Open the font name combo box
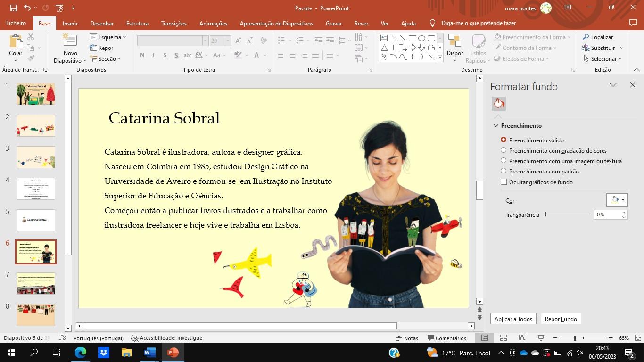The height and width of the screenshot is (362, 644). [x=173, y=41]
